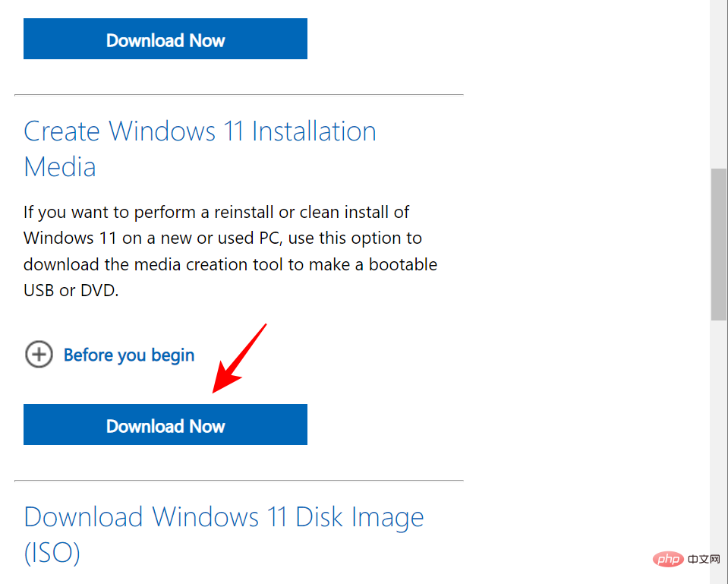This screenshot has width=728, height=584.
Task: Click the scrollbar track above the thumb
Action: [719, 84]
